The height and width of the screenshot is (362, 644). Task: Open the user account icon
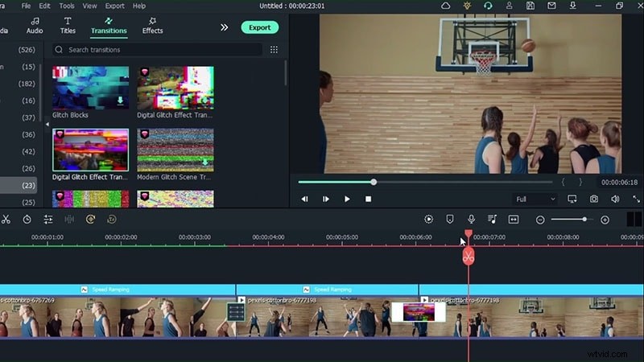point(510,6)
